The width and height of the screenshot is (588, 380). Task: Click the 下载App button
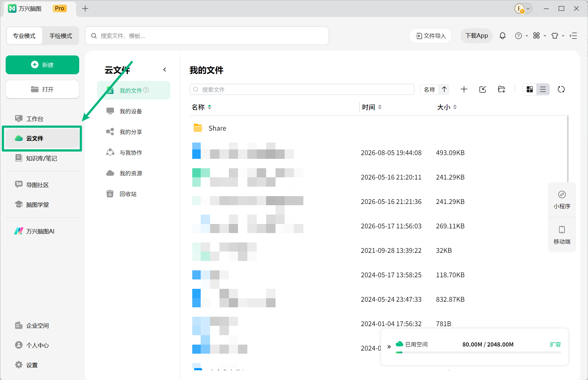tap(477, 36)
